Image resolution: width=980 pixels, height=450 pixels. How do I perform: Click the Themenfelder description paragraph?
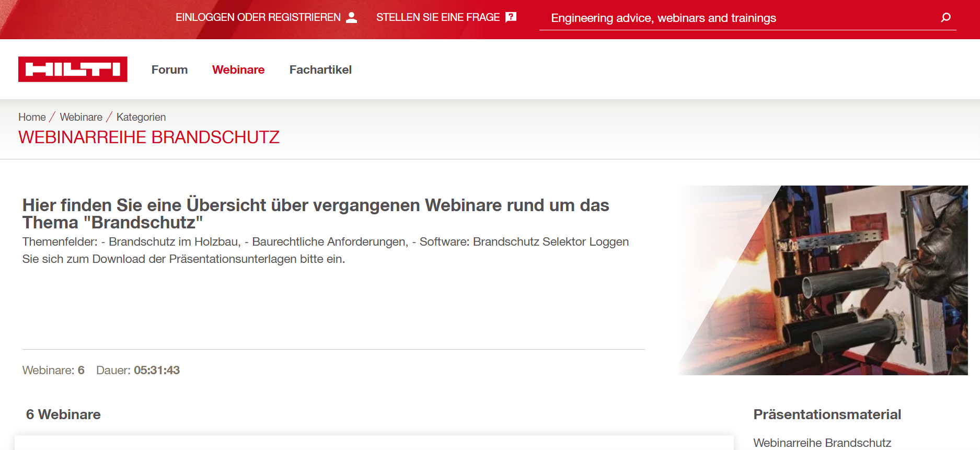326,250
